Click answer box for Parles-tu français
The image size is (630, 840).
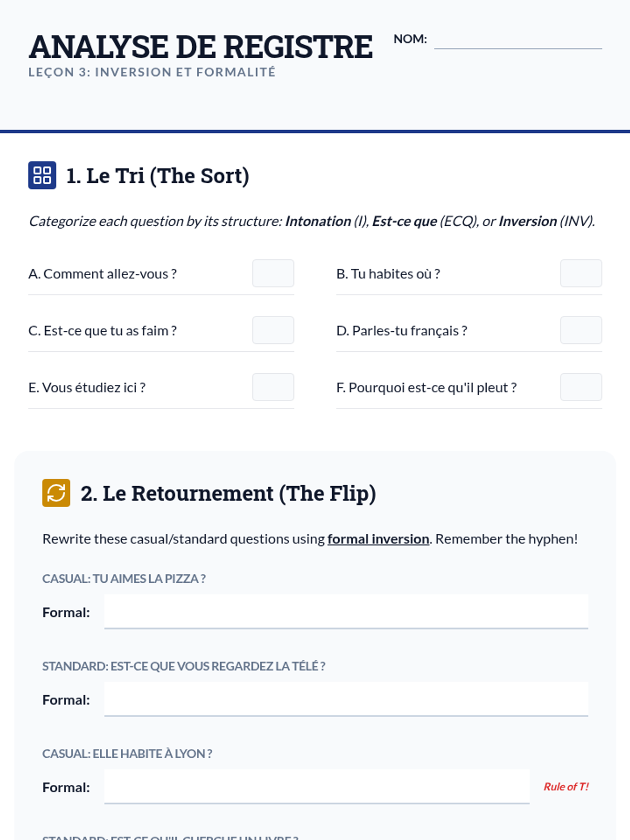[x=581, y=330]
